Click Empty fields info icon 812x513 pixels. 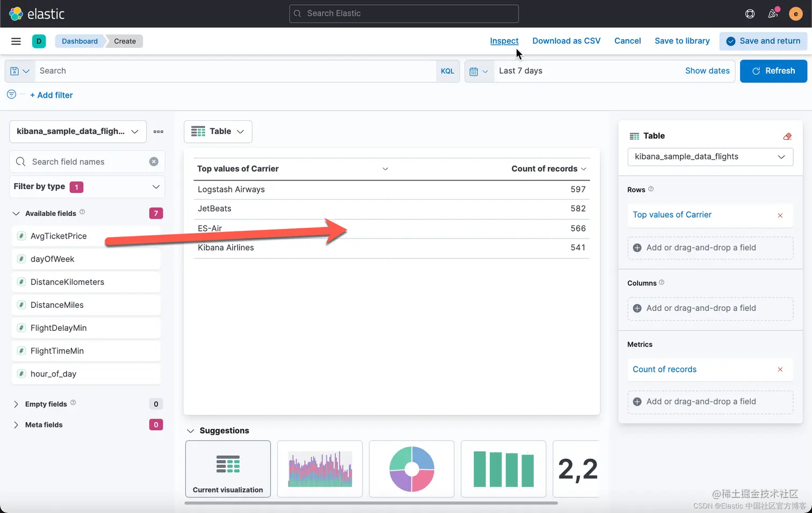pyautogui.click(x=73, y=402)
